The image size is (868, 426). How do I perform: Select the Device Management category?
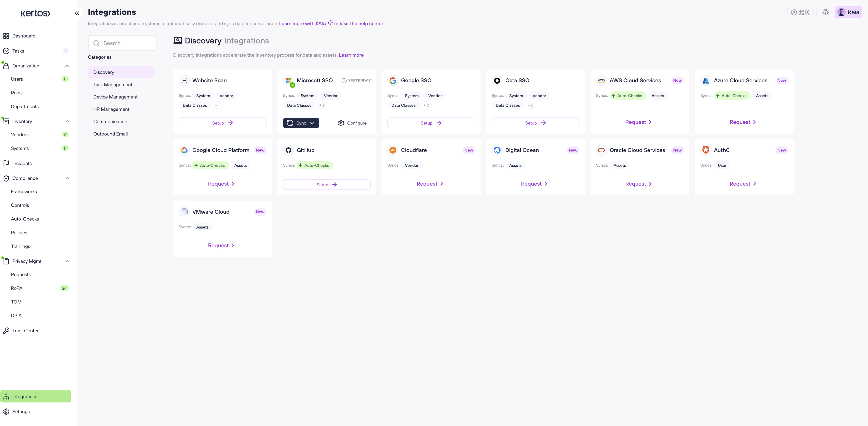(121, 97)
